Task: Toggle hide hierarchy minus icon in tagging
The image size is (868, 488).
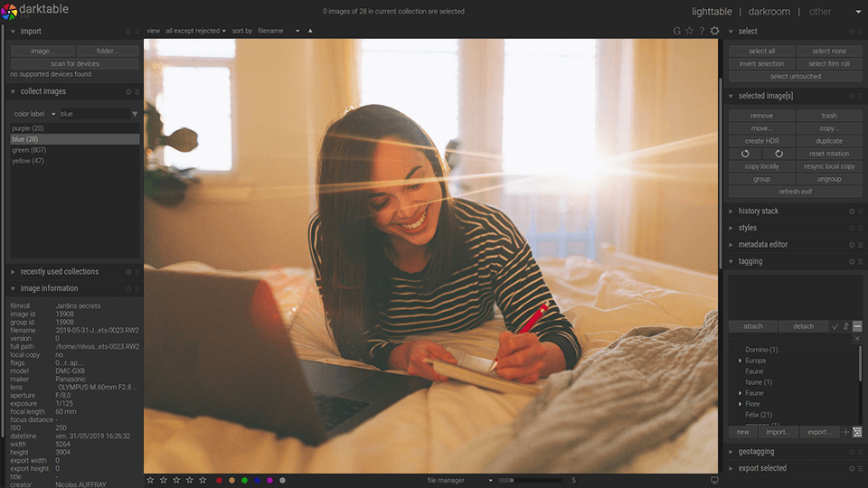Action: click(x=857, y=326)
